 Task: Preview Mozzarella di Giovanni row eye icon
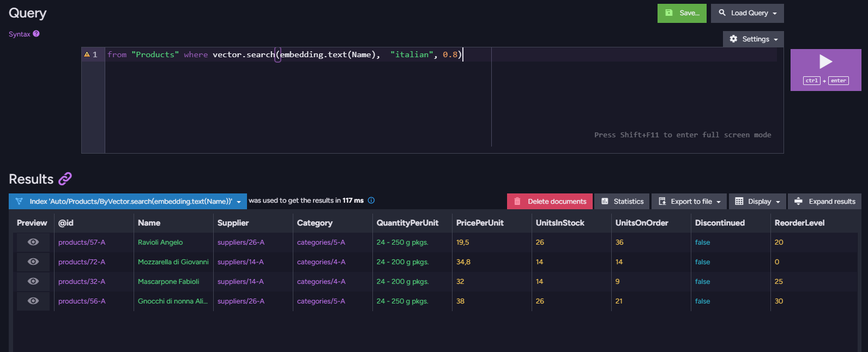[33, 262]
